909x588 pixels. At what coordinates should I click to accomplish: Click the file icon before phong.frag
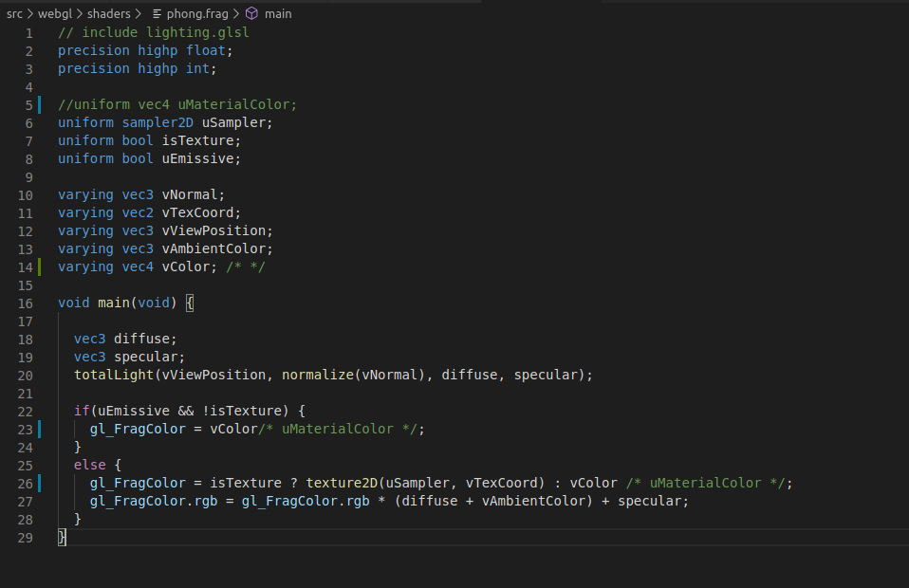[157, 14]
